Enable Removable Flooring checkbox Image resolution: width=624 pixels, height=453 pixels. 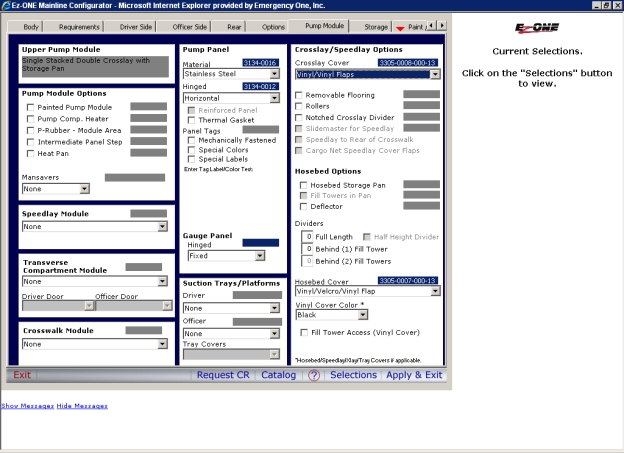299,96
